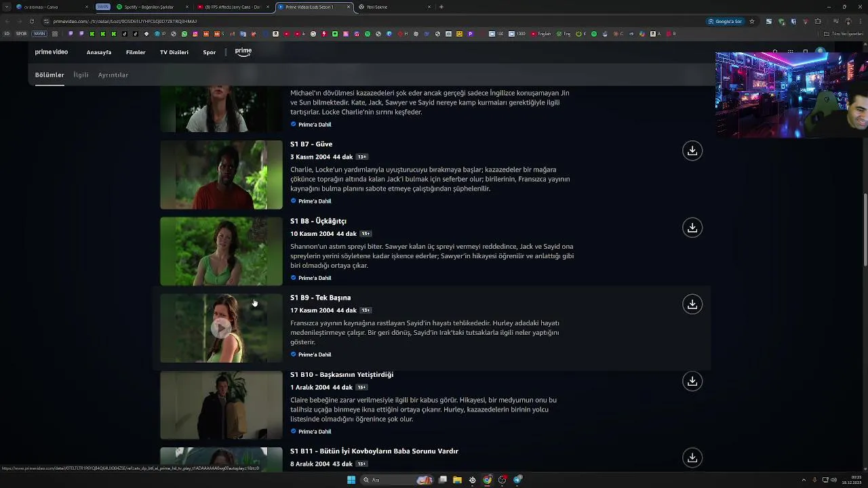The image size is (868, 488).
Task: Open File Explorer from the taskbar
Action: (x=457, y=480)
